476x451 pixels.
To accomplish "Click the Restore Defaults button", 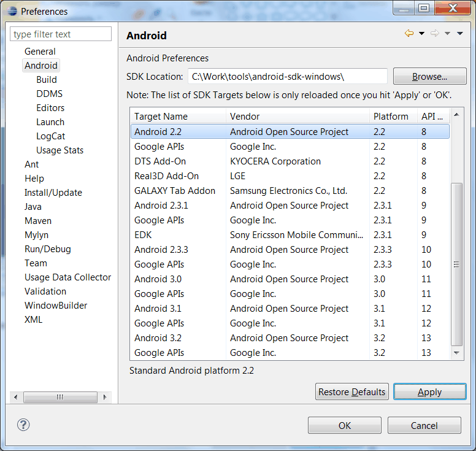I will click(352, 391).
